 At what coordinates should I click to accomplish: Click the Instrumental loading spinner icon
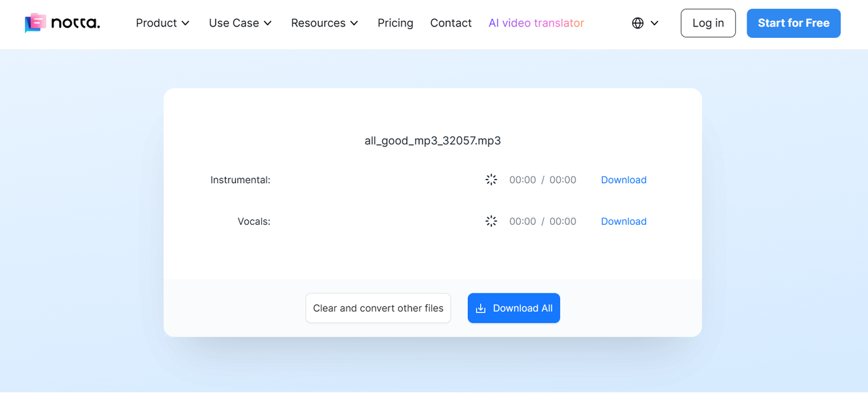point(492,180)
